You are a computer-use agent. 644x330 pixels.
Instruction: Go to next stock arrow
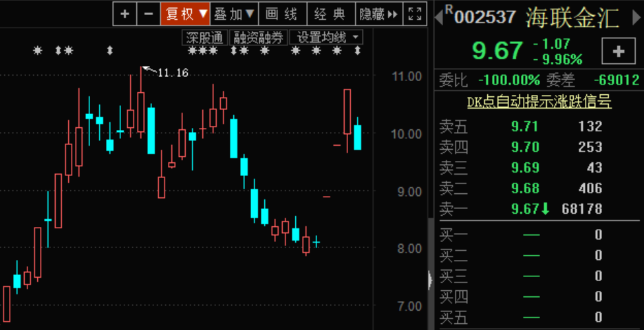(x=636, y=17)
